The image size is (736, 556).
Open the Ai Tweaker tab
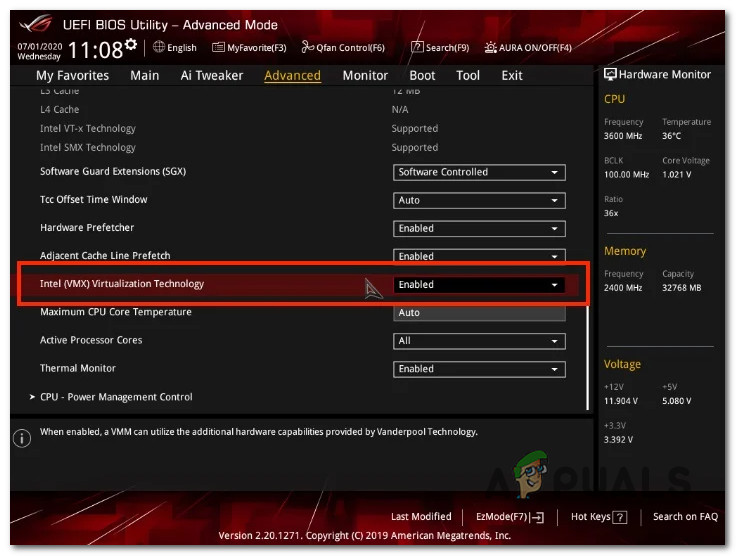(212, 76)
